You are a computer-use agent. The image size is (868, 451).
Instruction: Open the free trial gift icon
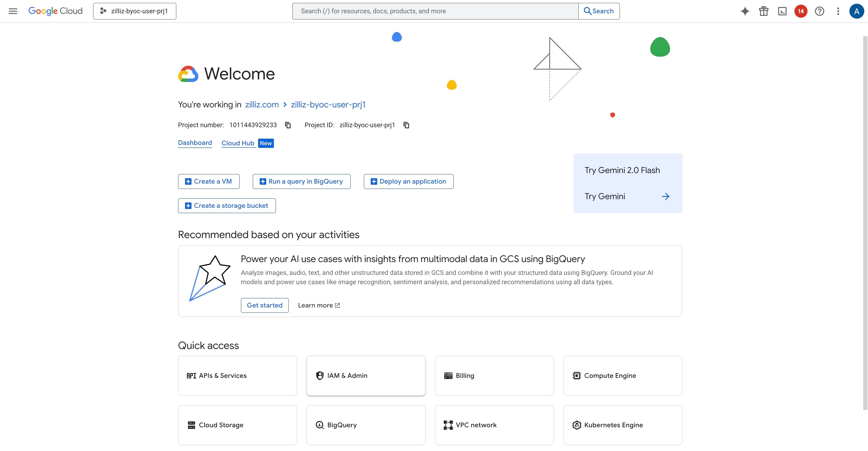point(764,11)
